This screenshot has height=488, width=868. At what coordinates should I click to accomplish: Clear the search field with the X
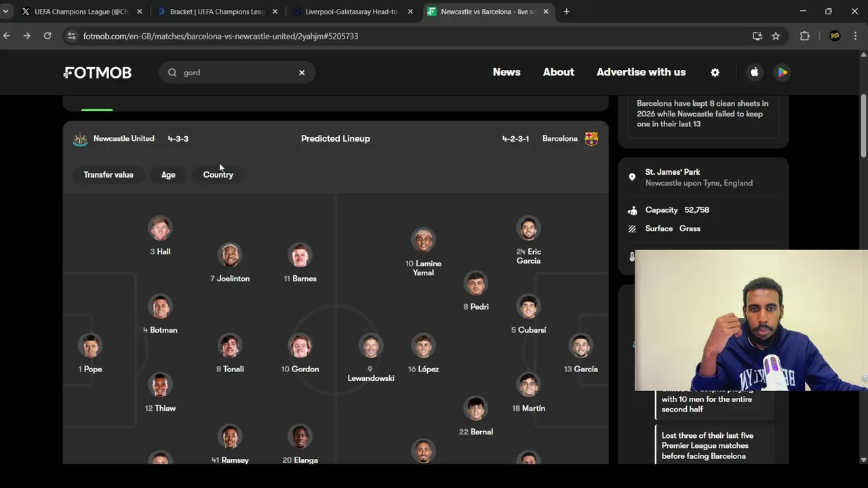point(302,73)
